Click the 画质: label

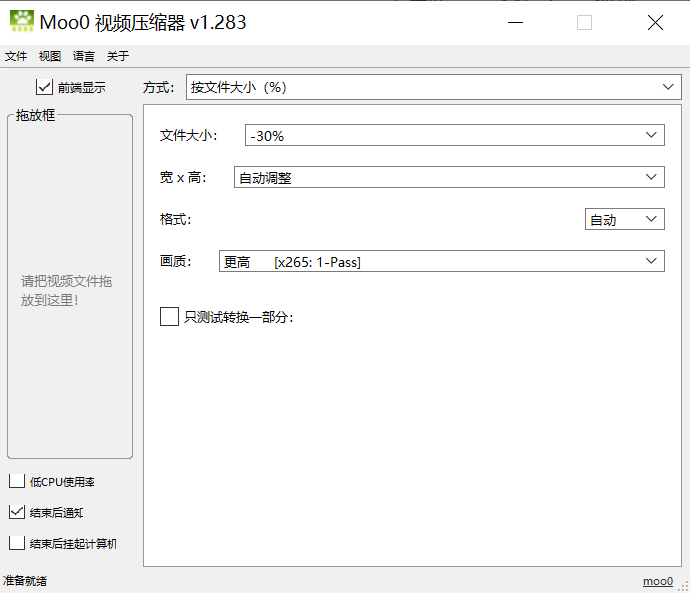click(x=176, y=261)
